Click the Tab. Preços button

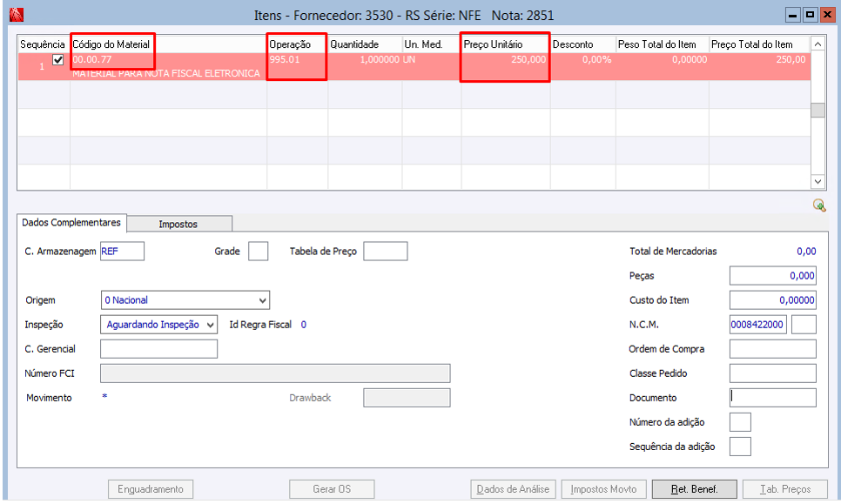point(785,489)
